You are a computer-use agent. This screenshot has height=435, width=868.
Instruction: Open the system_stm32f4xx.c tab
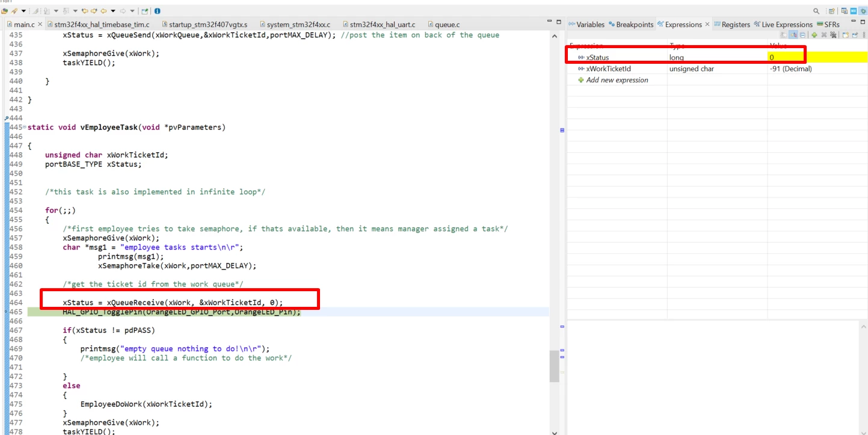tap(295, 25)
